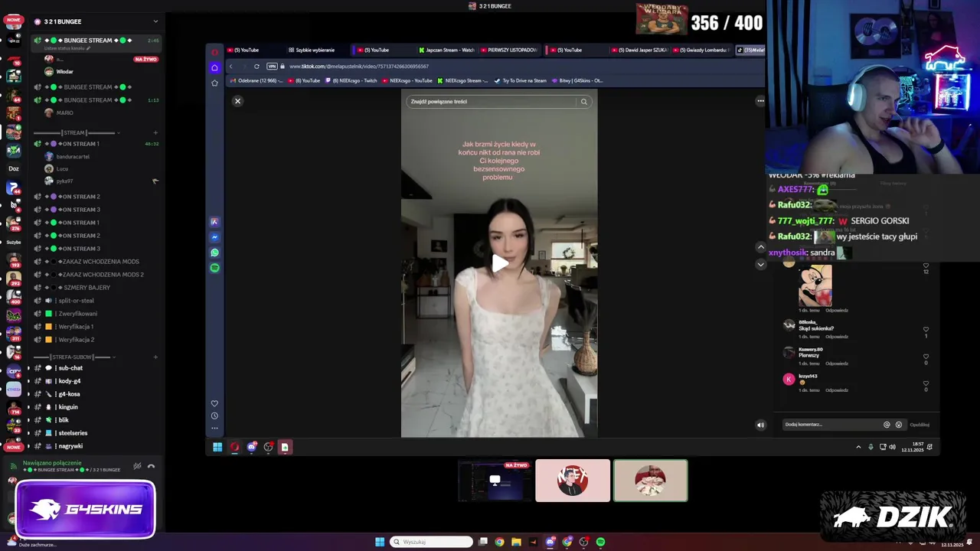The image size is (980, 551).
Task: Switch to the Japczan Stream tab
Action: 446,50
